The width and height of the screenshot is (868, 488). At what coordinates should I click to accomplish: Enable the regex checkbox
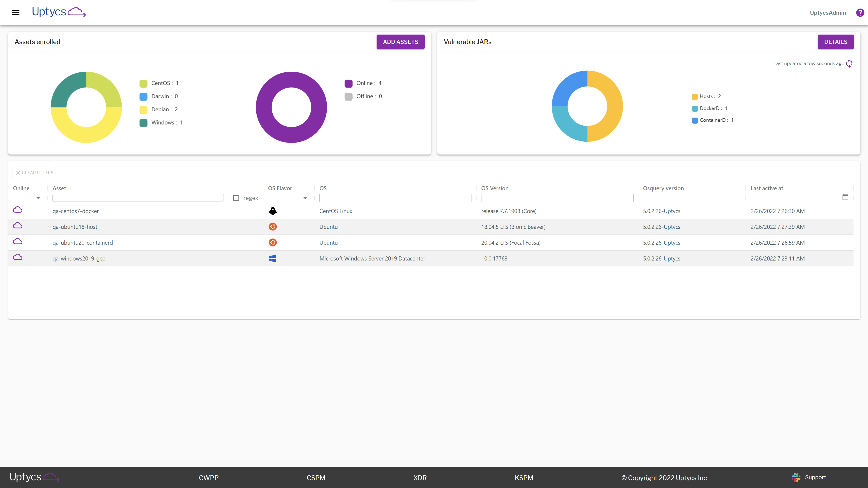click(x=236, y=198)
